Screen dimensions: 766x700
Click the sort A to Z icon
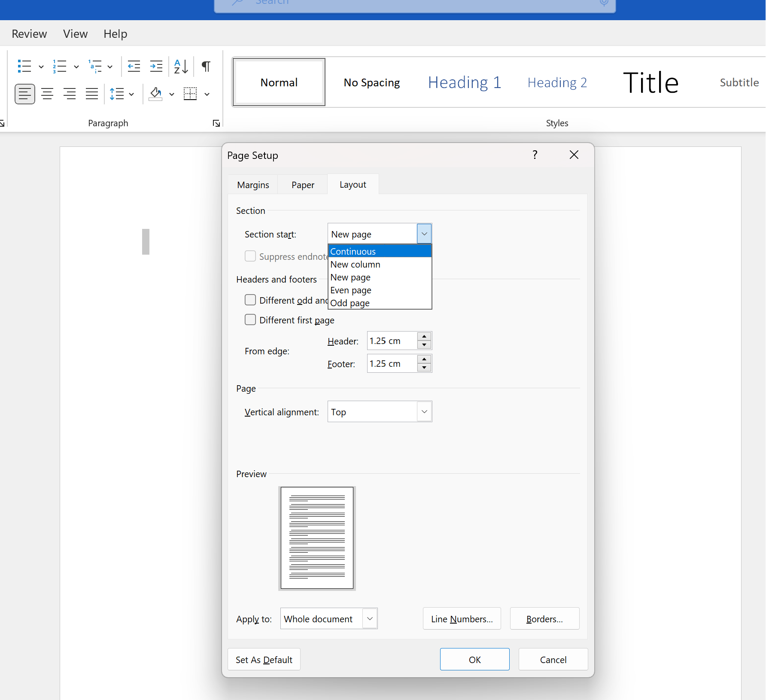pyautogui.click(x=181, y=67)
